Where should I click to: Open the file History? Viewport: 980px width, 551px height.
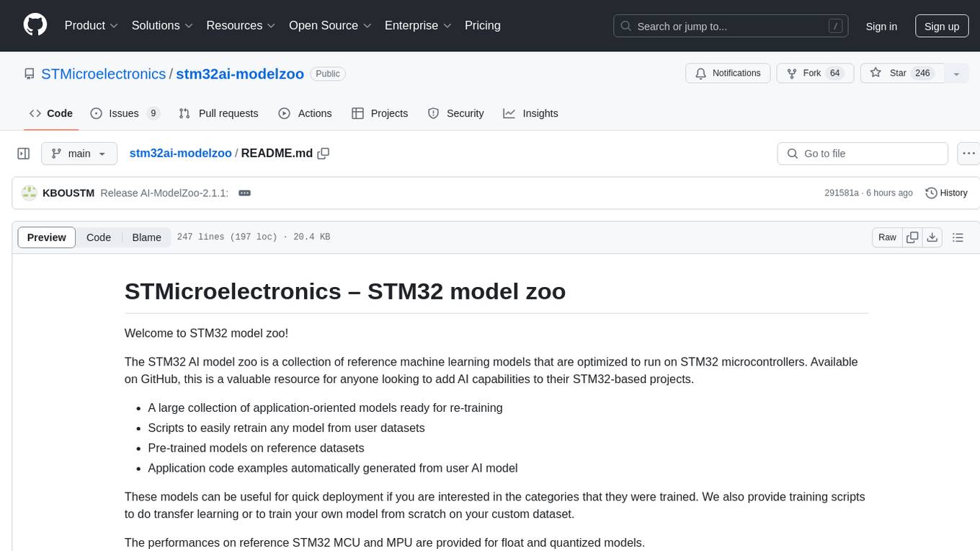pos(946,193)
